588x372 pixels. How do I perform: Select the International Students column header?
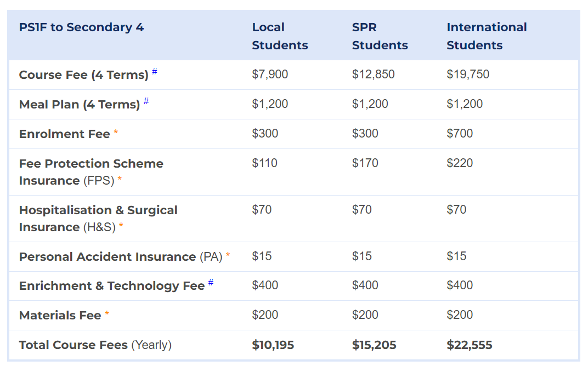point(487,36)
